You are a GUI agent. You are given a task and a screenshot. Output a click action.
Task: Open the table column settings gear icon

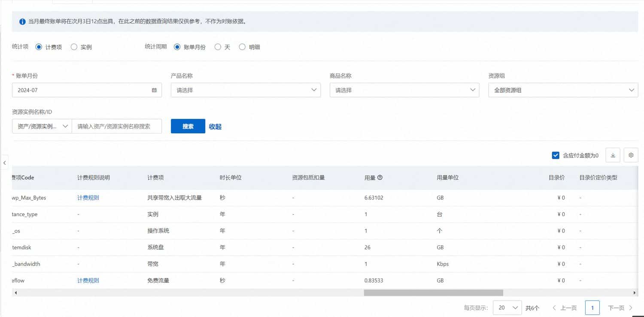click(631, 155)
